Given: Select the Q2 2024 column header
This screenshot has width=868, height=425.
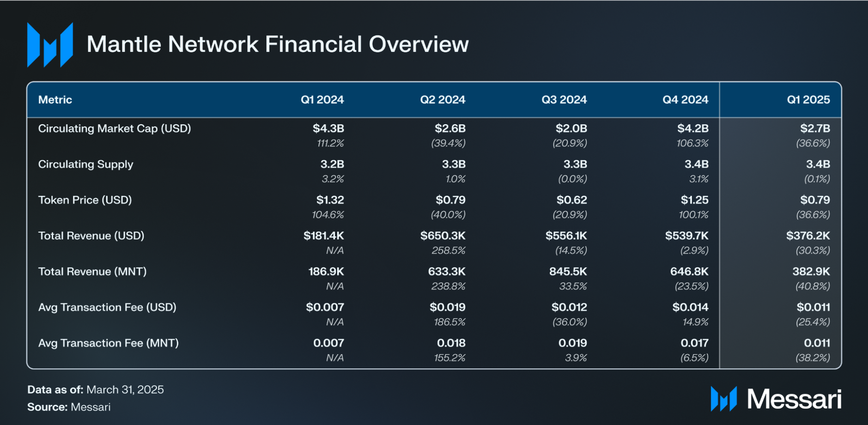Looking at the screenshot, I should [x=443, y=100].
